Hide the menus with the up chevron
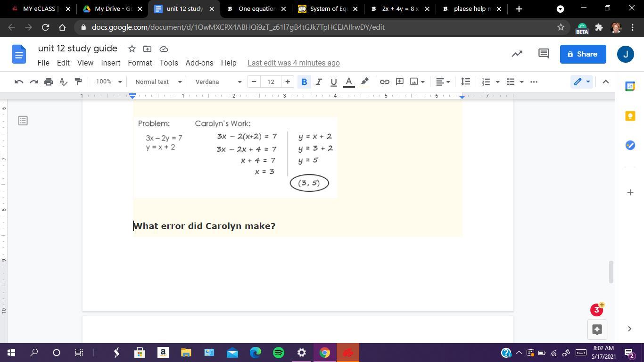Screen dimensions: 644x362 click(x=606, y=82)
